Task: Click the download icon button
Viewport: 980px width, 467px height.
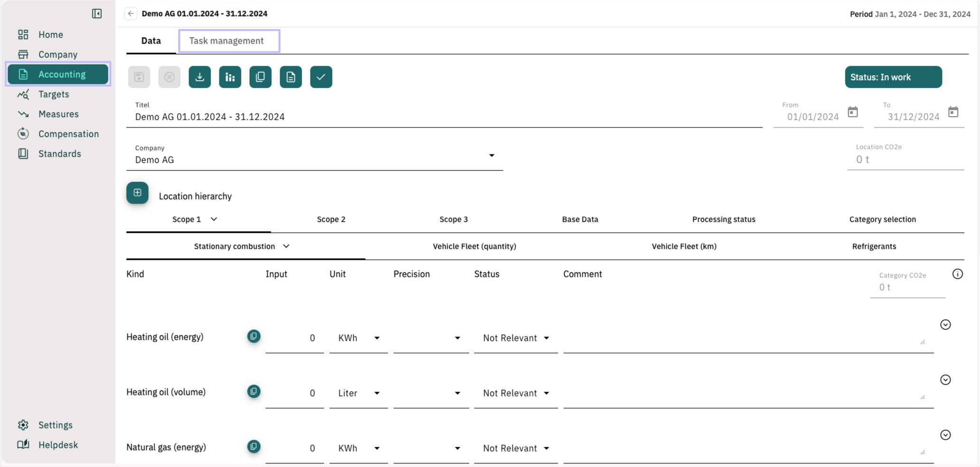Action: pos(200,77)
